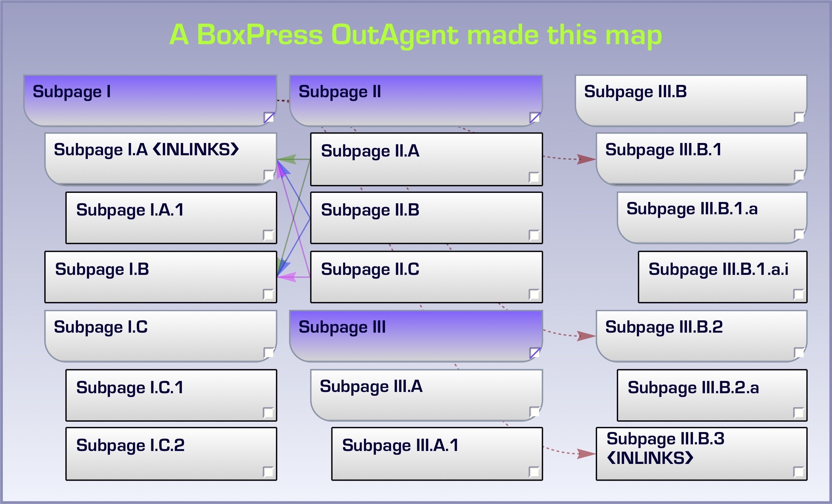The width and height of the screenshot is (832, 504).
Task: Click the red arrowhead pointing to Subpage III.B.1
Action: coord(586,159)
